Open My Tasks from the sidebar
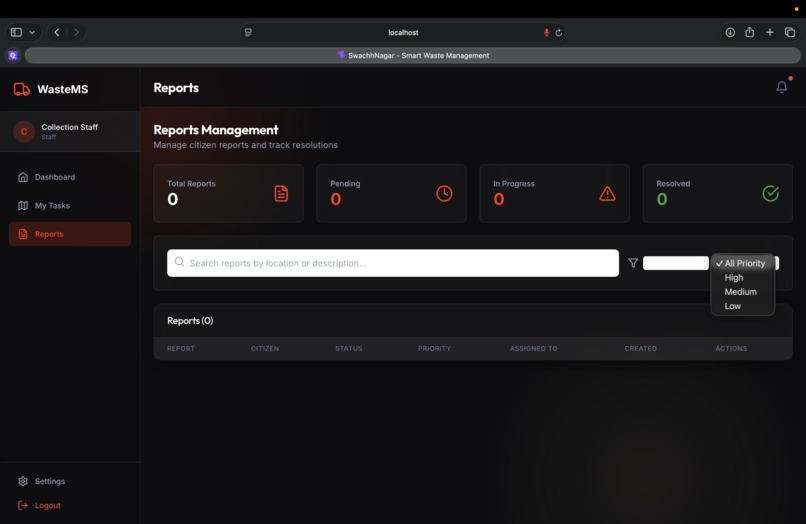Viewport: 806px width, 524px height. 70,206
